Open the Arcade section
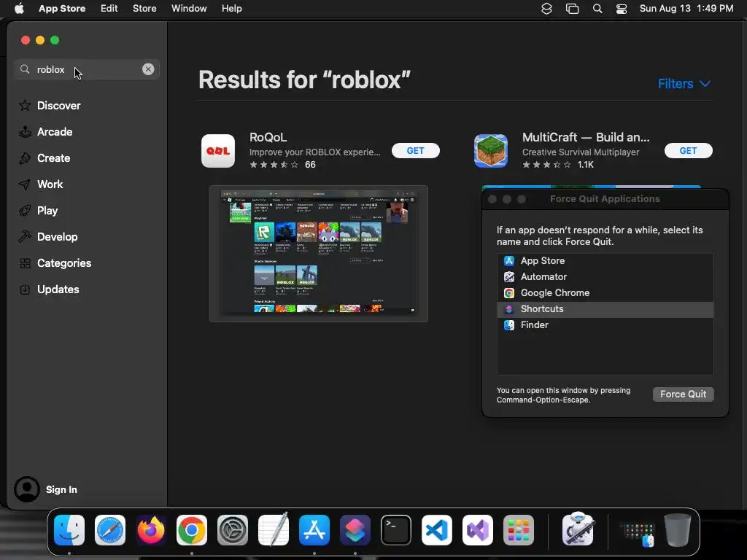 tap(46, 132)
